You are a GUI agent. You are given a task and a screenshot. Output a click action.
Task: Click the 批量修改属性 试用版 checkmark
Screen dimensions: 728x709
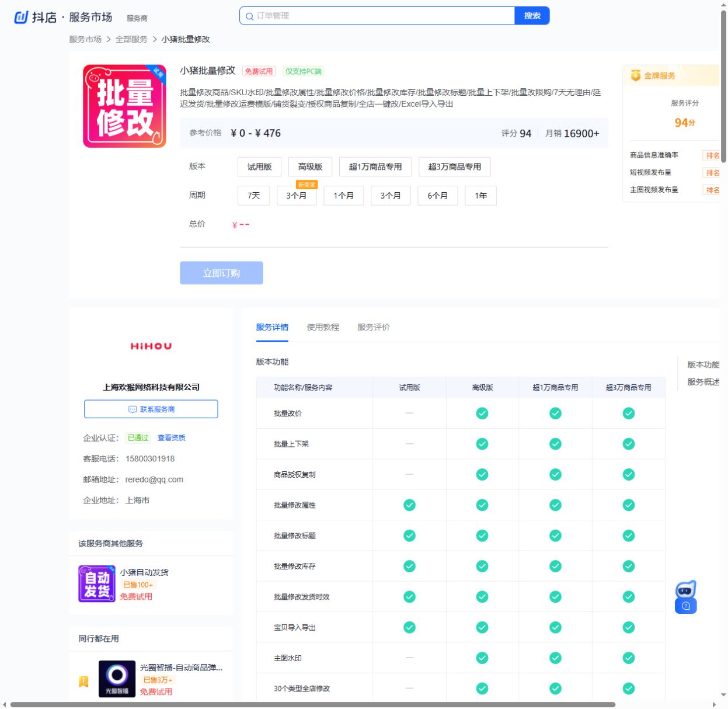click(x=410, y=505)
